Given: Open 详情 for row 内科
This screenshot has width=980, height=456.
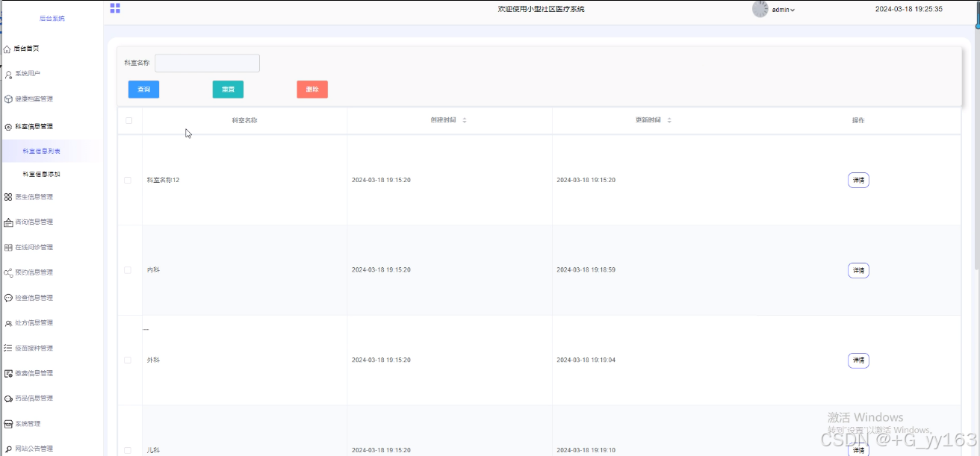Looking at the screenshot, I should [x=858, y=270].
